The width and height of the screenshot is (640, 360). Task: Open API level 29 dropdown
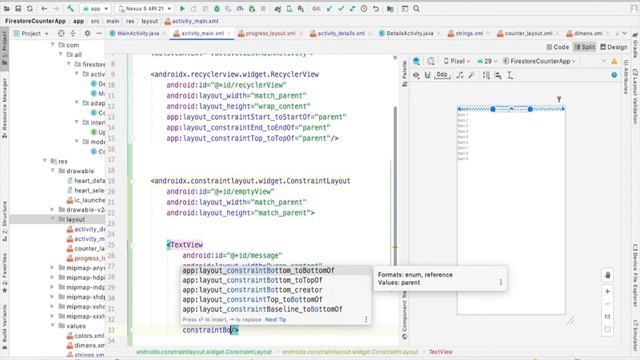tap(487, 61)
